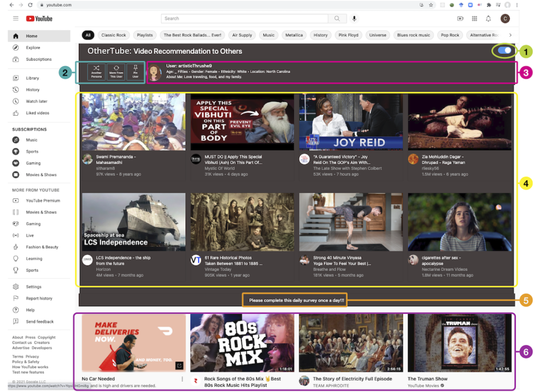
Task: Click the daily survey prompt link
Action: (296, 300)
